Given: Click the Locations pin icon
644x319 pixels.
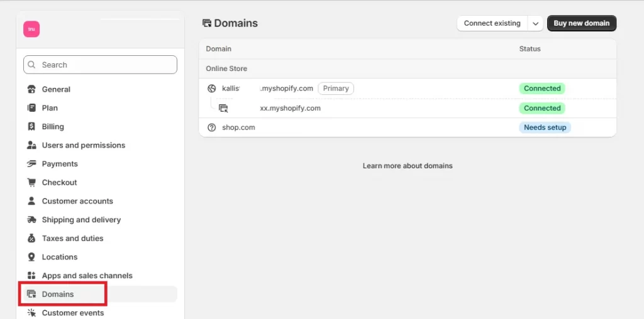Looking at the screenshot, I should pos(31,257).
